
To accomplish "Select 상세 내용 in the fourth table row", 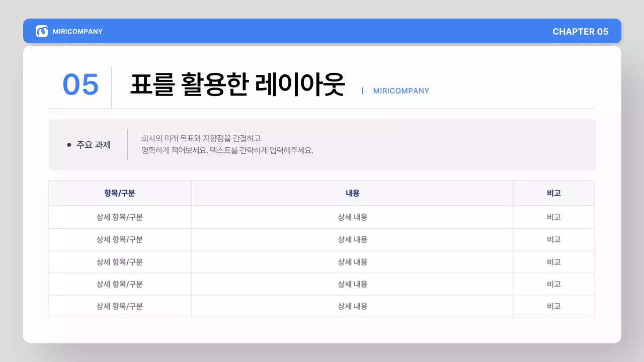I will [x=352, y=284].
